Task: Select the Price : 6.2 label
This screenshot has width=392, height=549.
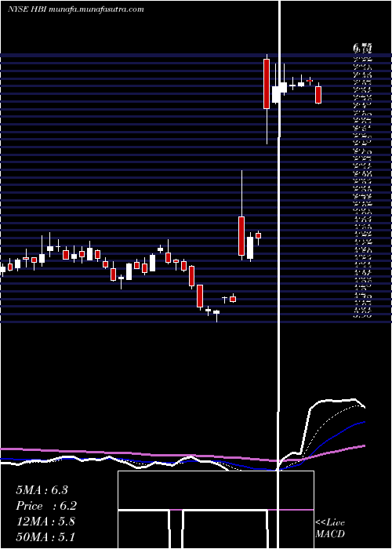Action: tap(46, 506)
